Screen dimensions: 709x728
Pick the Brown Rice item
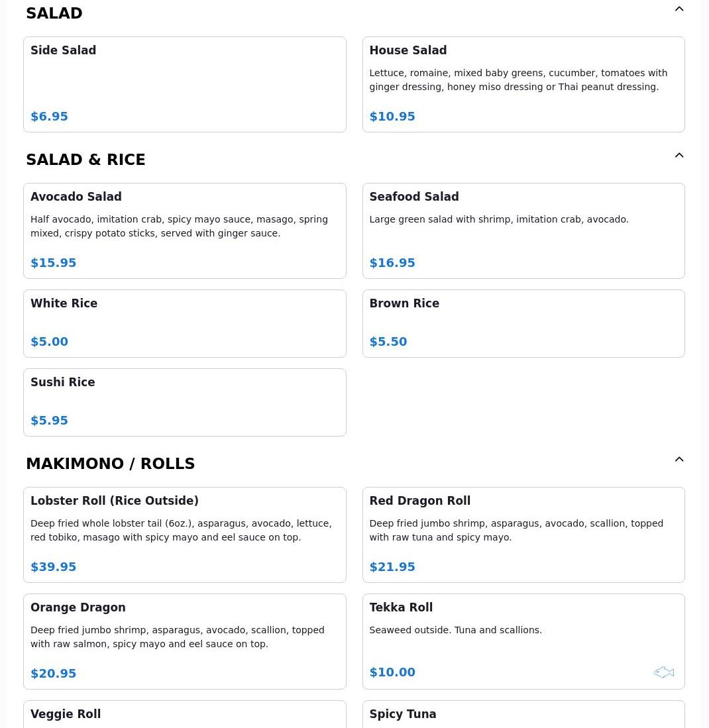click(523, 323)
